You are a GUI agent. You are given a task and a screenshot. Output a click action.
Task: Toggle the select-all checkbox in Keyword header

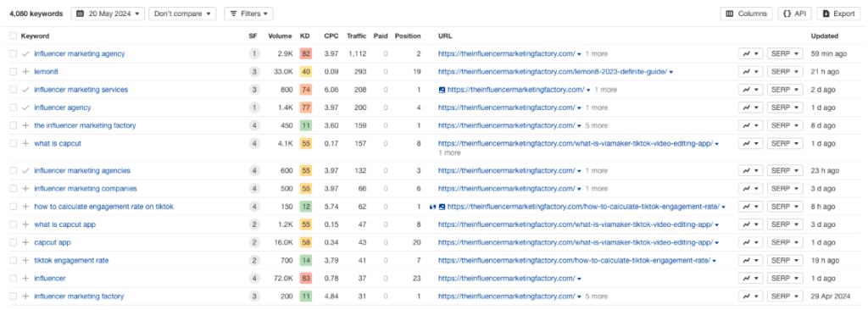pos(14,36)
